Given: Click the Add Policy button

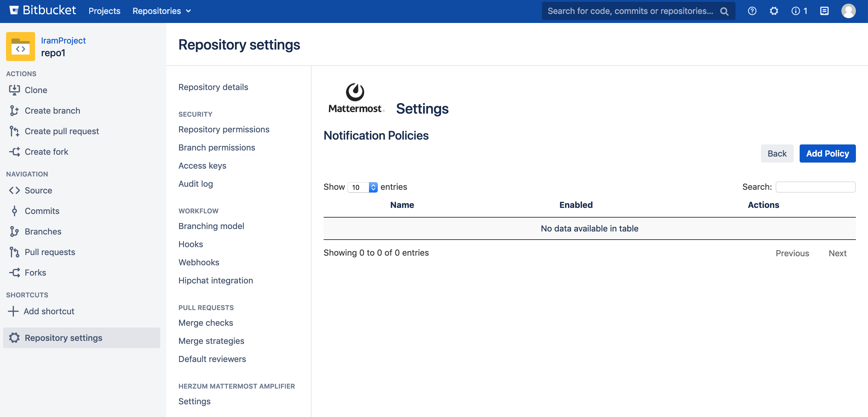Looking at the screenshot, I should pos(827,154).
